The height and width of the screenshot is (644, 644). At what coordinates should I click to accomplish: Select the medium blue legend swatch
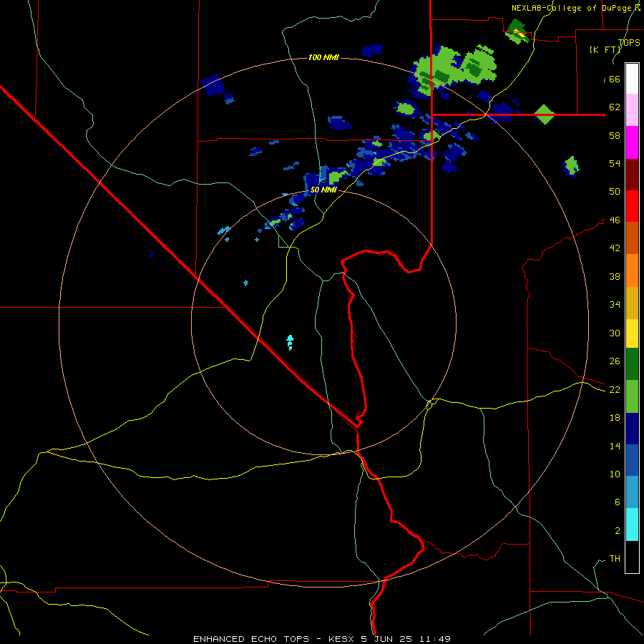pos(632,460)
